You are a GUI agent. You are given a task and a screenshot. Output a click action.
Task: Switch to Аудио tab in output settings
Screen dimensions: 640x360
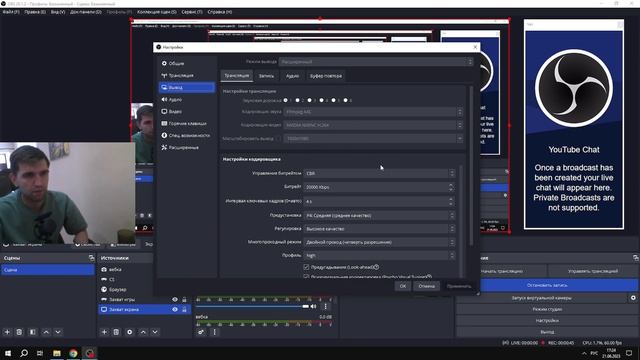click(x=292, y=76)
